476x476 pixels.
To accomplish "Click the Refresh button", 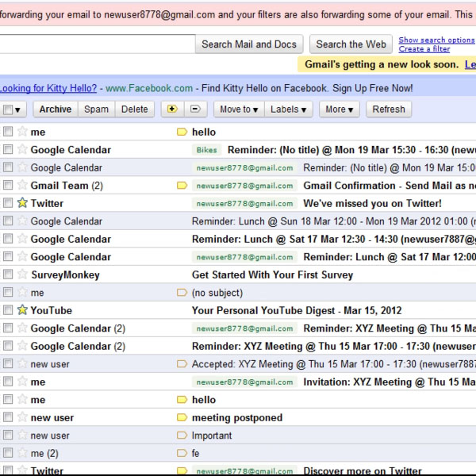I will coord(389,109).
